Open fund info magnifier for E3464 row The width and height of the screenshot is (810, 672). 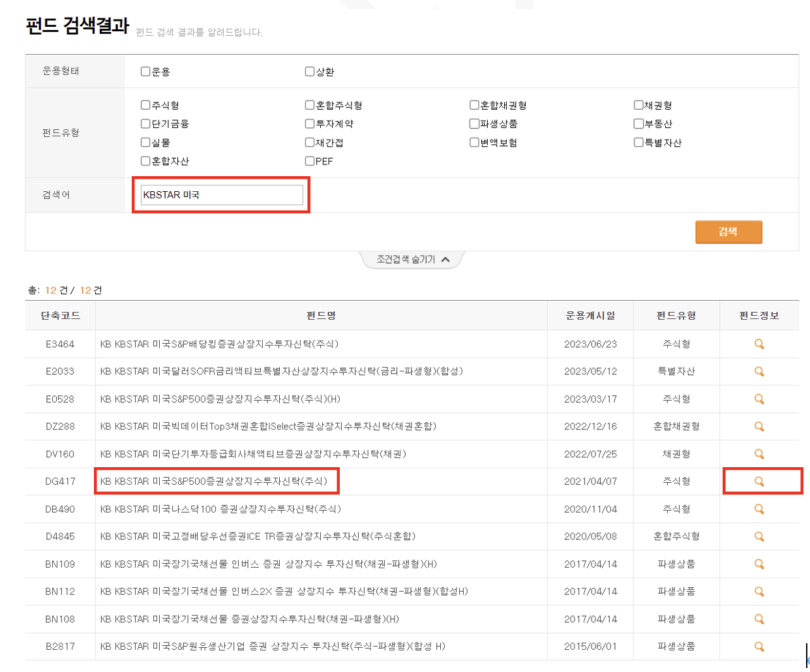click(759, 344)
